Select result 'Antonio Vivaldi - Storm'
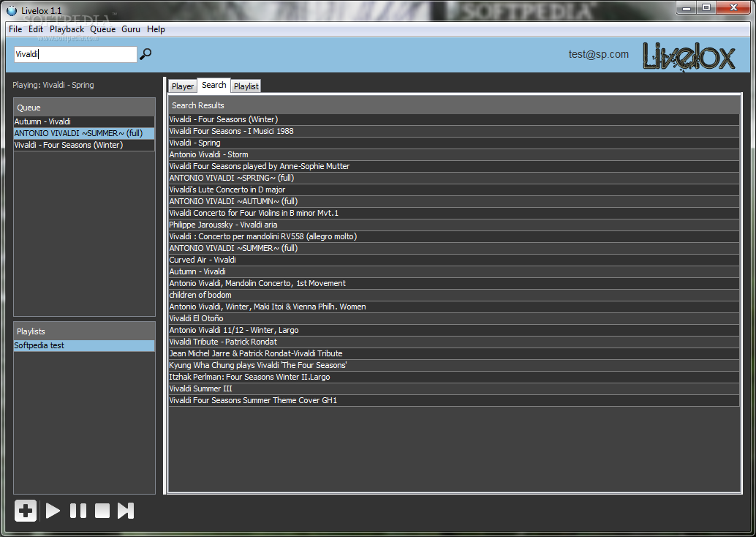The image size is (756, 537). (x=454, y=154)
